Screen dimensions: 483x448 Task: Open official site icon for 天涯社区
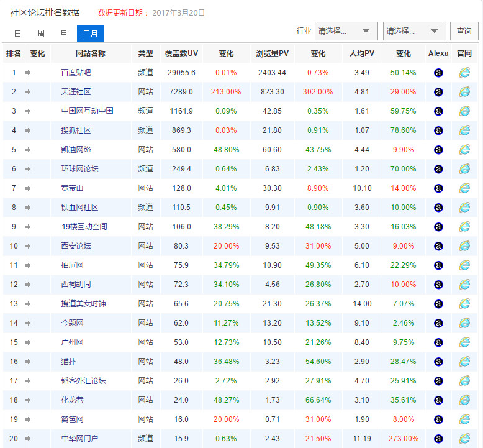[464, 92]
